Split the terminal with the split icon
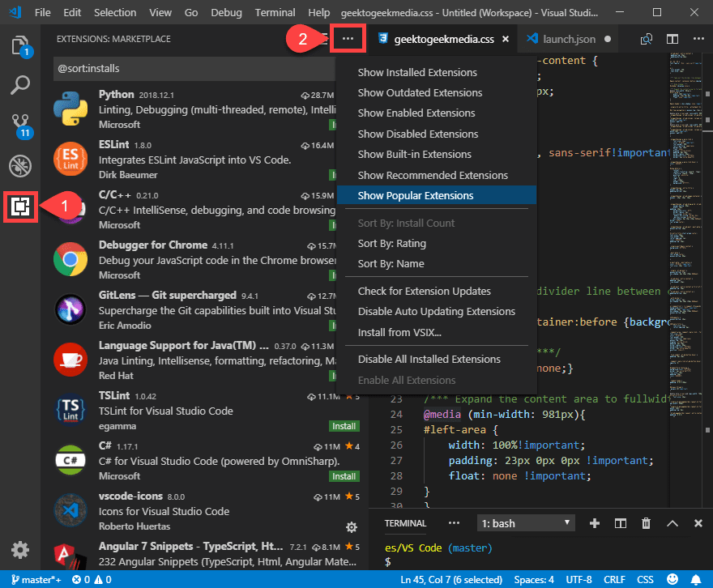The width and height of the screenshot is (713, 588). (x=621, y=522)
